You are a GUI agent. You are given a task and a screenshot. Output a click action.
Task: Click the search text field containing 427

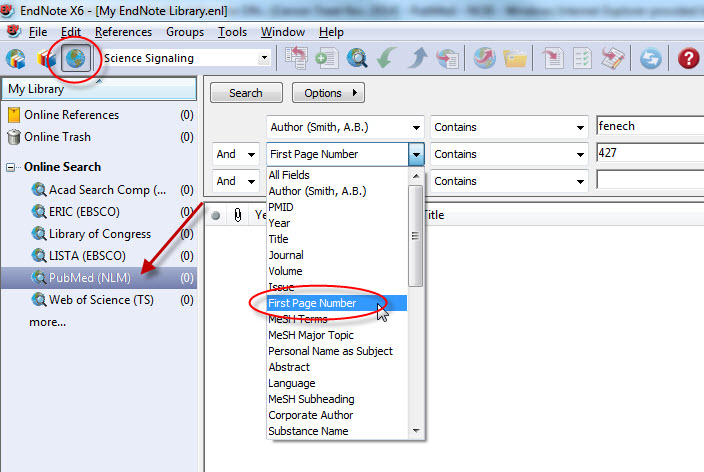[x=650, y=153]
